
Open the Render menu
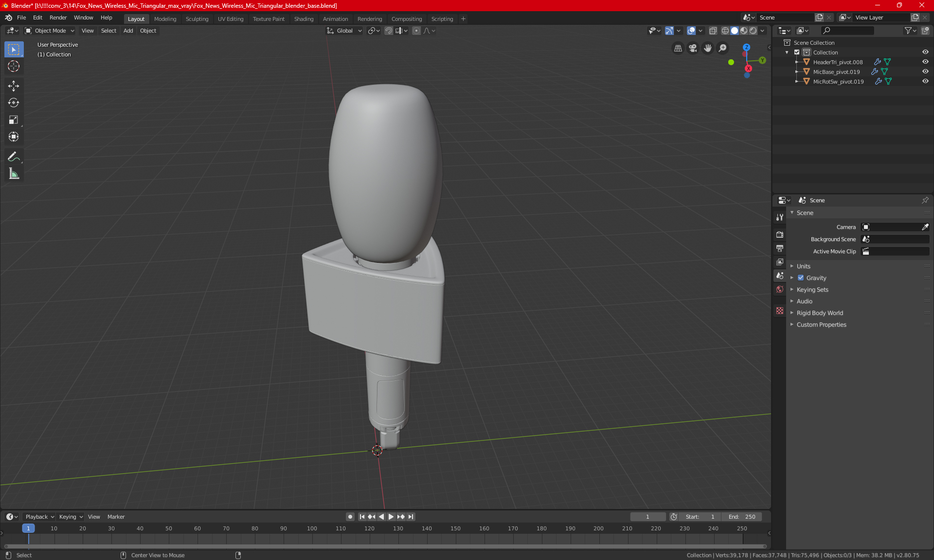point(58,17)
